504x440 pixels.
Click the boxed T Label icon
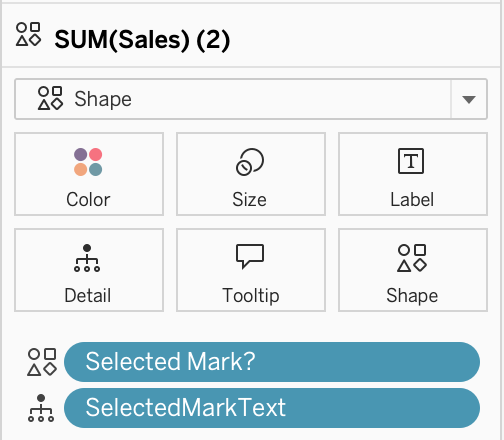411,161
